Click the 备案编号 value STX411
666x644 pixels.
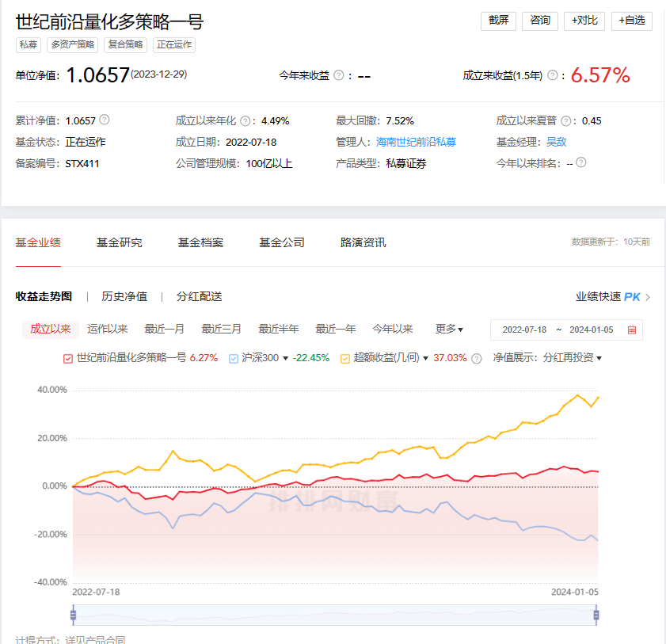82,163
